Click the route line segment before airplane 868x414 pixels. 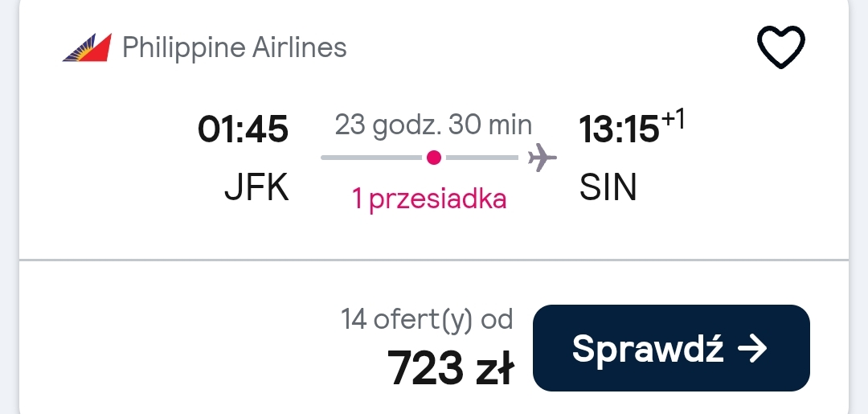482,158
